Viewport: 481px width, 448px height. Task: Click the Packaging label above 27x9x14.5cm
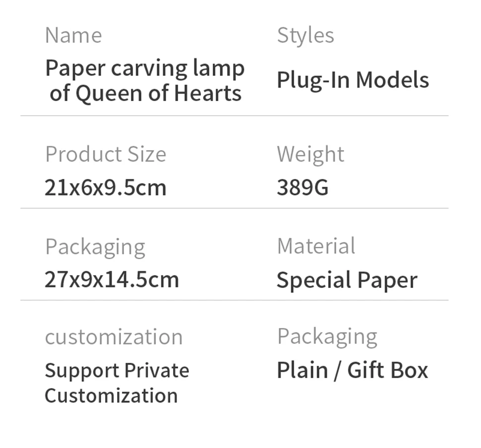coord(95,247)
